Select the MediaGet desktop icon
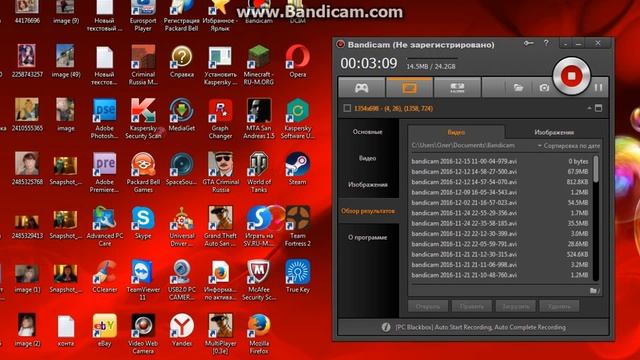The width and height of the screenshot is (640, 360). pyautogui.click(x=182, y=115)
